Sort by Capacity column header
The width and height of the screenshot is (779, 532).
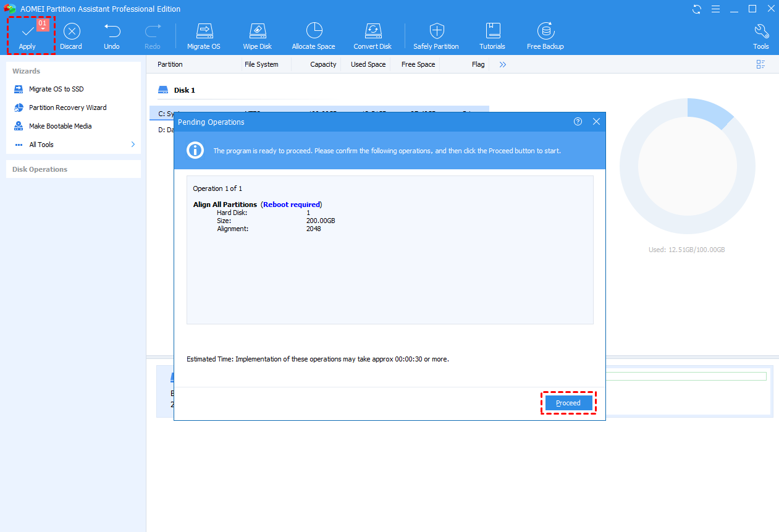click(323, 64)
